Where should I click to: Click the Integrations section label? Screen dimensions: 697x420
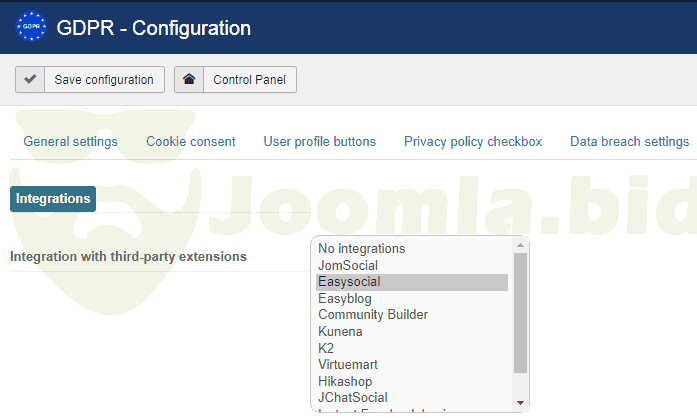point(53,199)
